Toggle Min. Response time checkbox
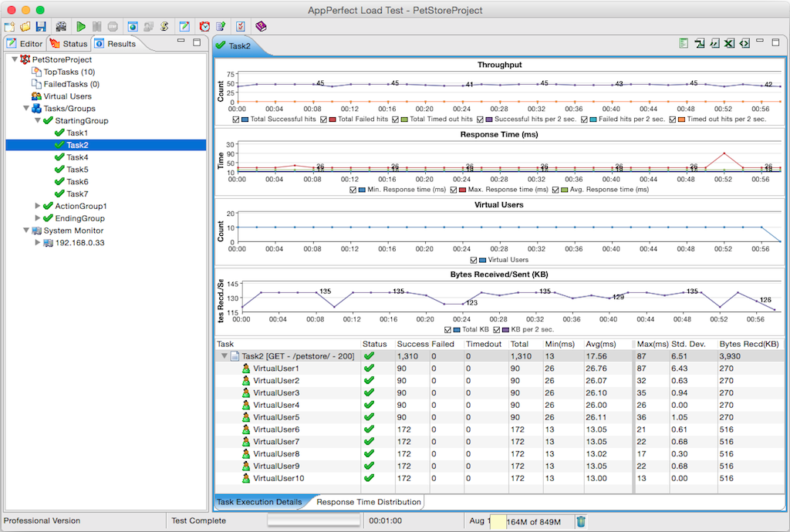This screenshot has height=532, width=790. 353,190
